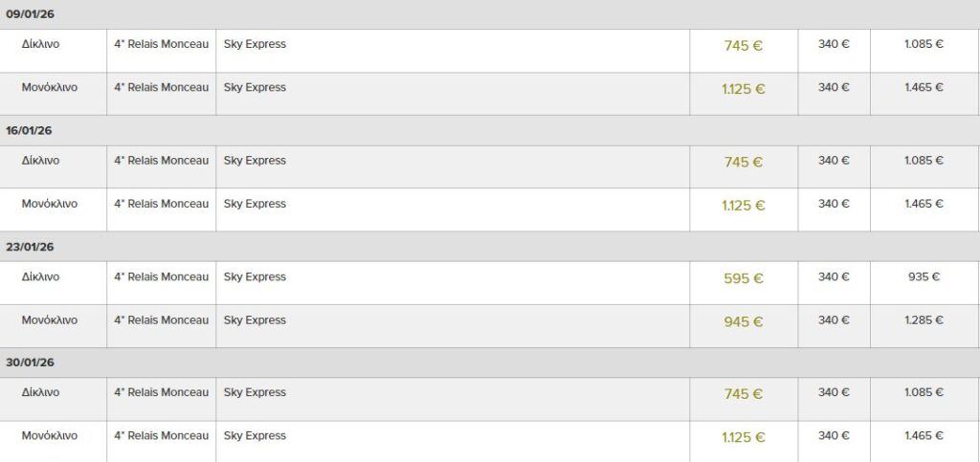Click the 23/01/26 date group header
Viewport: 980px width, 462px height.
(31, 247)
